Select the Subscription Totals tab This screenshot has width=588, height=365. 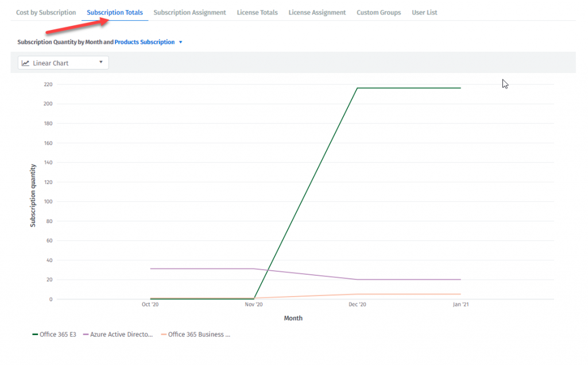click(x=115, y=13)
